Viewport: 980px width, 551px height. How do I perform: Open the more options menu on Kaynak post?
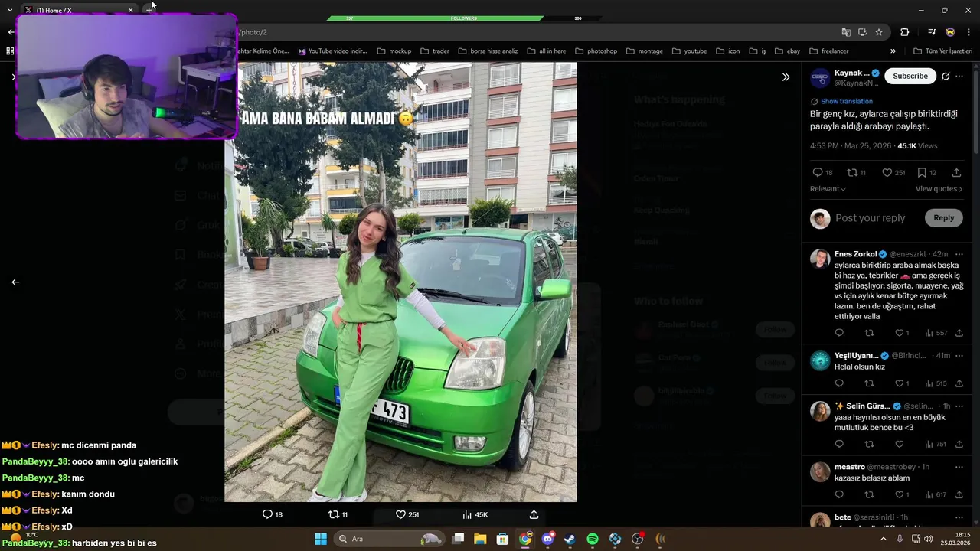[x=959, y=76]
